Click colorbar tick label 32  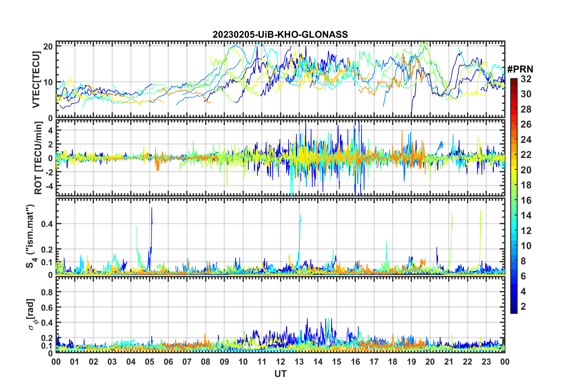pyautogui.click(x=526, y=79)
